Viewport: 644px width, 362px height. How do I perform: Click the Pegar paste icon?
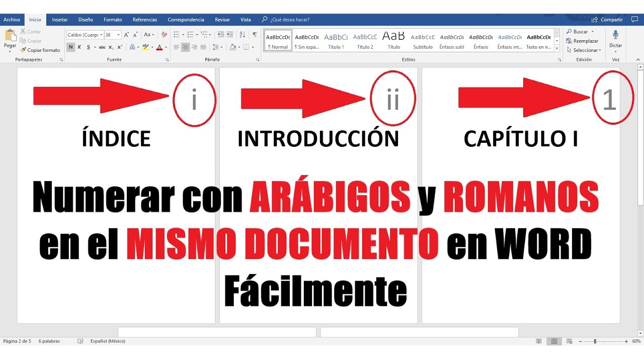[10, 35]
